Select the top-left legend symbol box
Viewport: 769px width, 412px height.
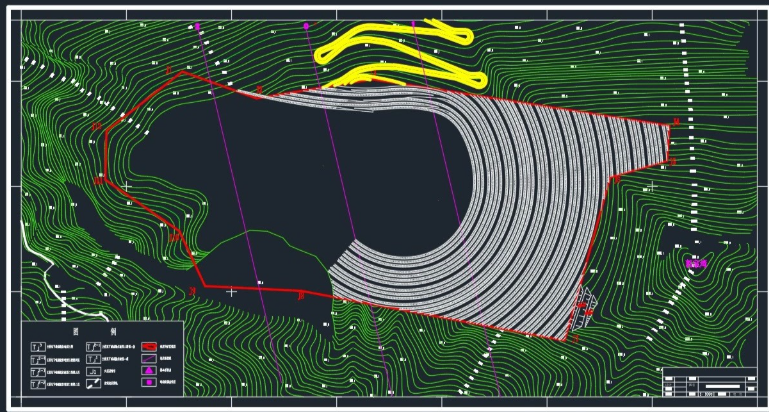coord(37,345)
